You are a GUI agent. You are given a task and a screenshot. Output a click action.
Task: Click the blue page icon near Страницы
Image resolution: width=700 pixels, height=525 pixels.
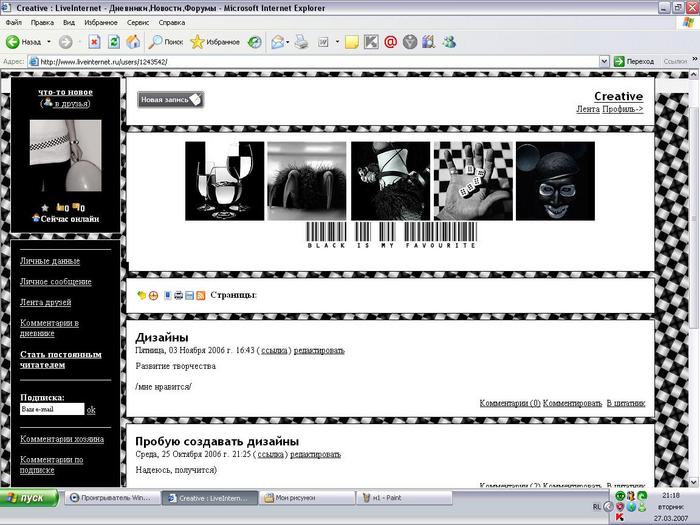tap(167, 295)
